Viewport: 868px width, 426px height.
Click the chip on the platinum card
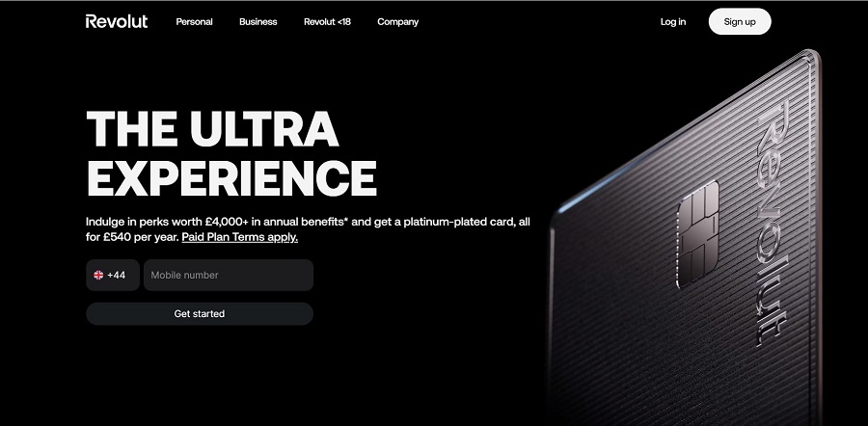click(698, 233)
